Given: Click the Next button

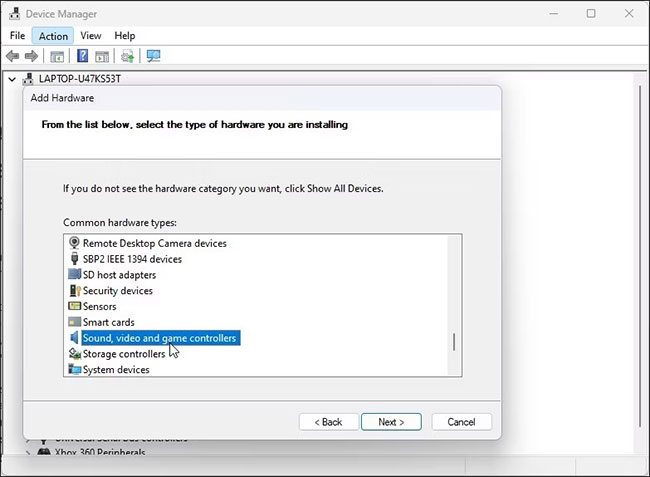Looking at the screenshot, I should pos(391,422).
